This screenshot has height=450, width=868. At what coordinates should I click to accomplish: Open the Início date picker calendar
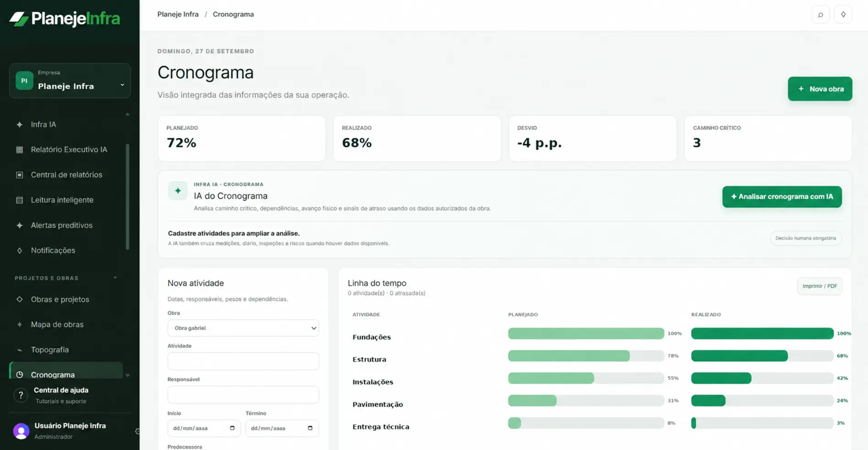[x=232, y=428]
